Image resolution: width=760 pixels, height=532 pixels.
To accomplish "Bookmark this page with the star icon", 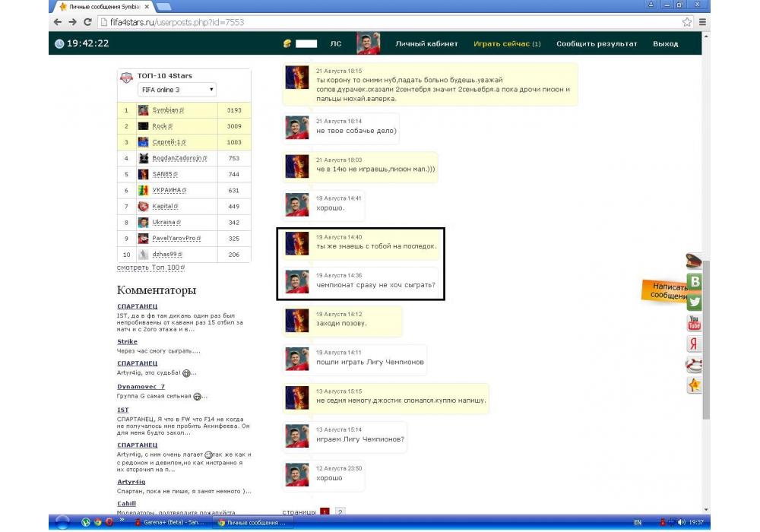I will coord(687,22).
